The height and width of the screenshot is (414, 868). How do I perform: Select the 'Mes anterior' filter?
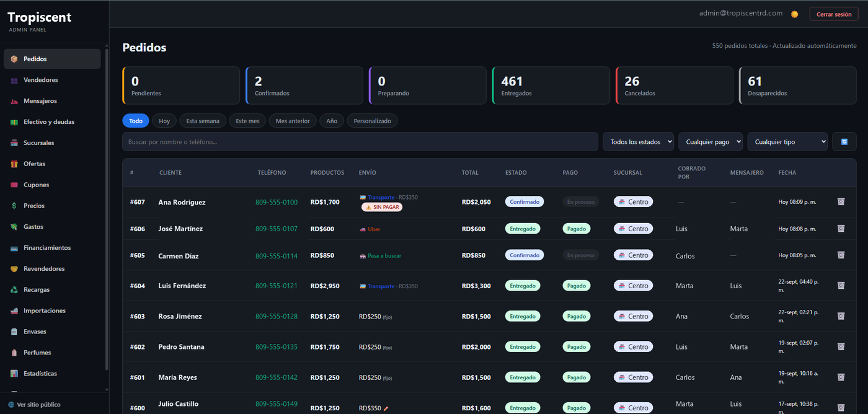pyautogui.click(x=293, y=121)
